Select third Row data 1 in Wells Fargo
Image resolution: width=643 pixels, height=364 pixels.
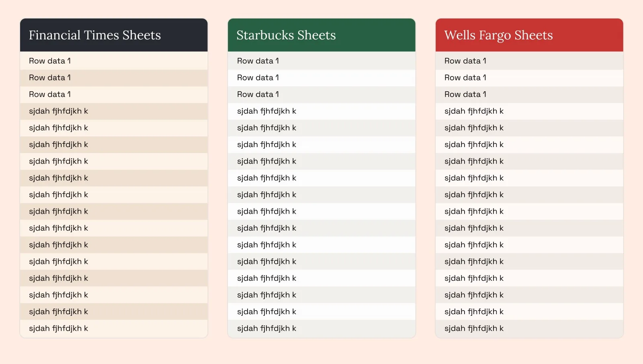point(529,94)
